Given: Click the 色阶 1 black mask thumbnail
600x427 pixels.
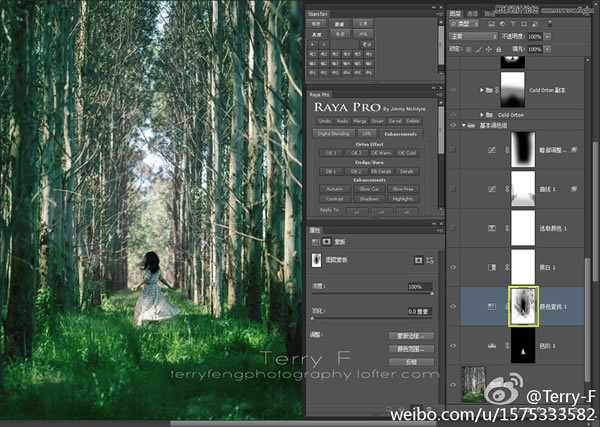Looking at the screenshot, I should pos(523,346).
